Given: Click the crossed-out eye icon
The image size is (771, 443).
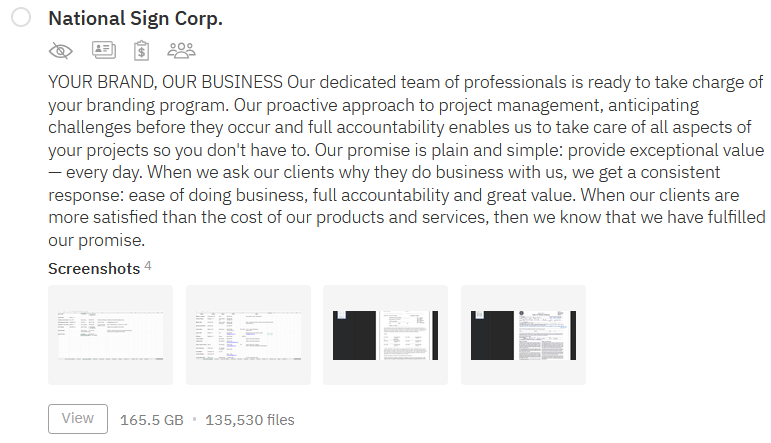Looking at the screenshot, I should pos(61,51).
